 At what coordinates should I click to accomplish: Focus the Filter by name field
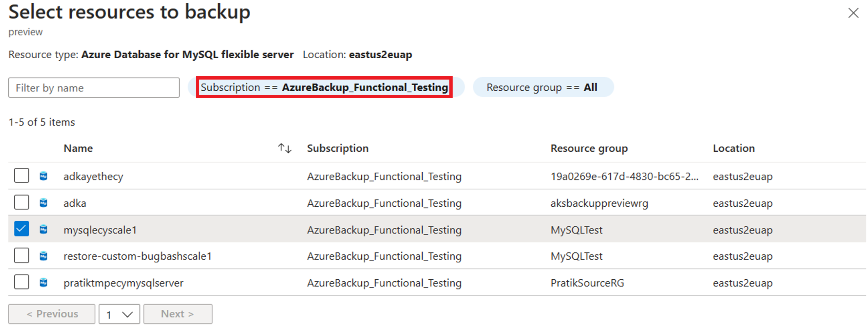[x=94, y=88]
